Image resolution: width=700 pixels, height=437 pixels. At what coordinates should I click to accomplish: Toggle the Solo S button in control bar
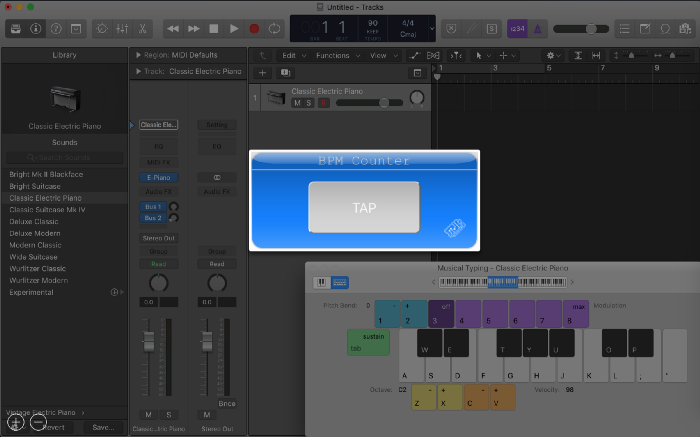pos(492,29)
